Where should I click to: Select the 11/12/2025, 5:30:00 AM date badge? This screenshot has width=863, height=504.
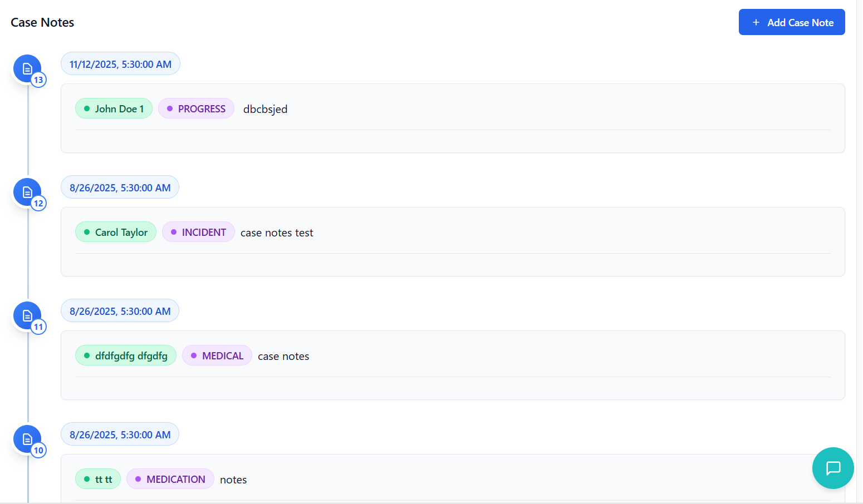(120, 64)
